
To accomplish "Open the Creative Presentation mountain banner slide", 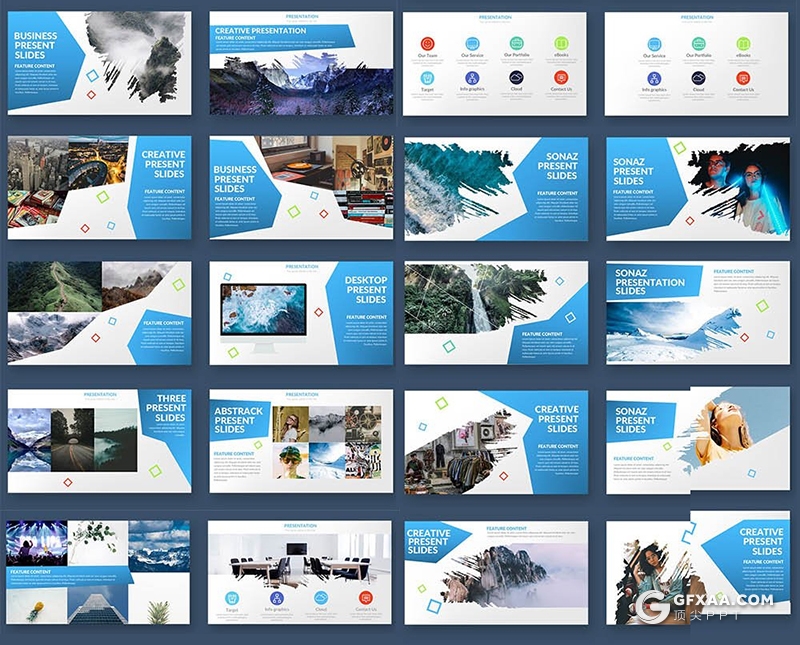I will (300, 62).
